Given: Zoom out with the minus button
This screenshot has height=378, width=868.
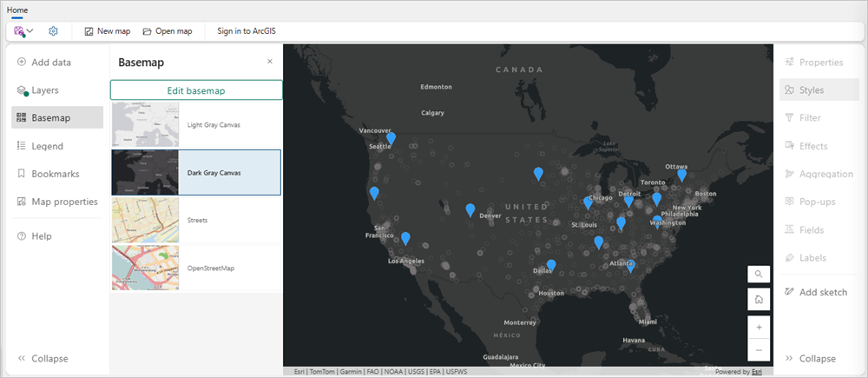Looking at the screenshot, I should (759, 350).
